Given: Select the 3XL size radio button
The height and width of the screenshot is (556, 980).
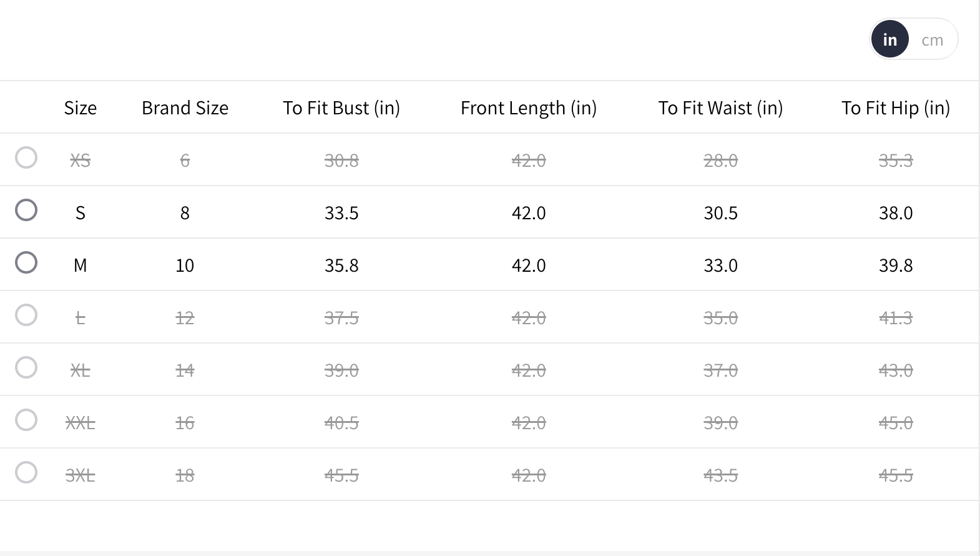Looking at the screenshot, I should pos(26,472).
